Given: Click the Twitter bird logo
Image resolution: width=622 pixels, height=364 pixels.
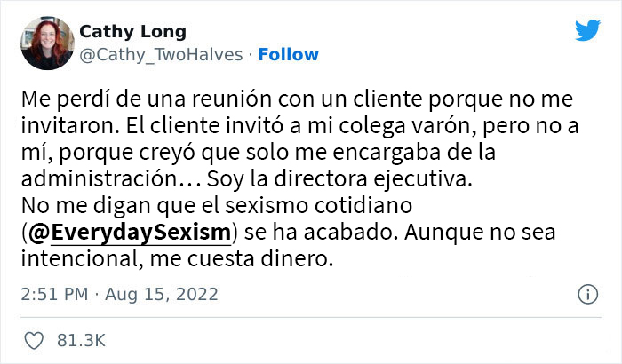Looking at the screenshot, I should 587,31.
